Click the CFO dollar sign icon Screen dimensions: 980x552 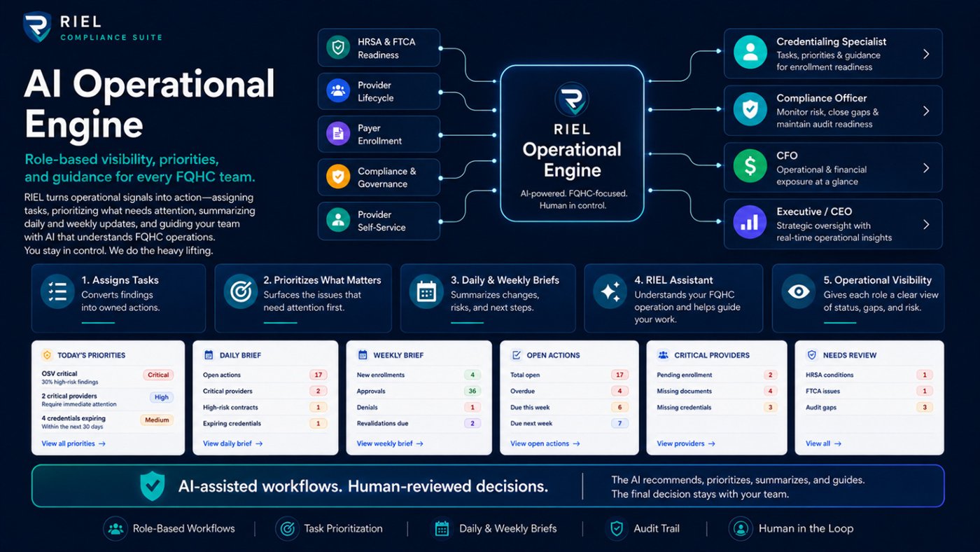(750, 167)
